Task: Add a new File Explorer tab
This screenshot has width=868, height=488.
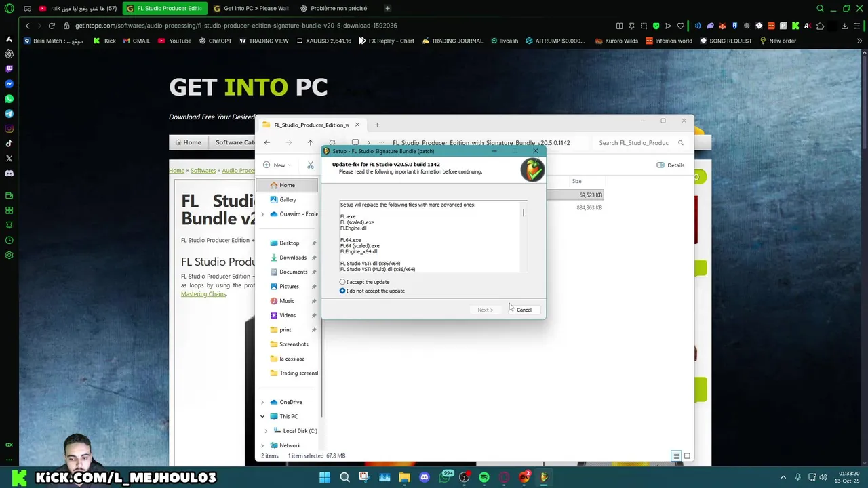Action: coord(377,125)
